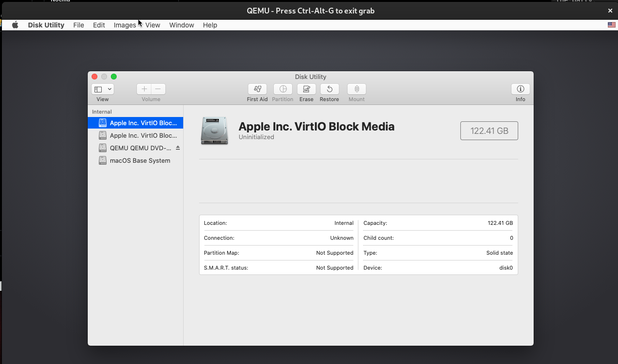Select the highlighted Apple Inc. VirtIO disk
618x364 pixels.
(x=135, y=123)
